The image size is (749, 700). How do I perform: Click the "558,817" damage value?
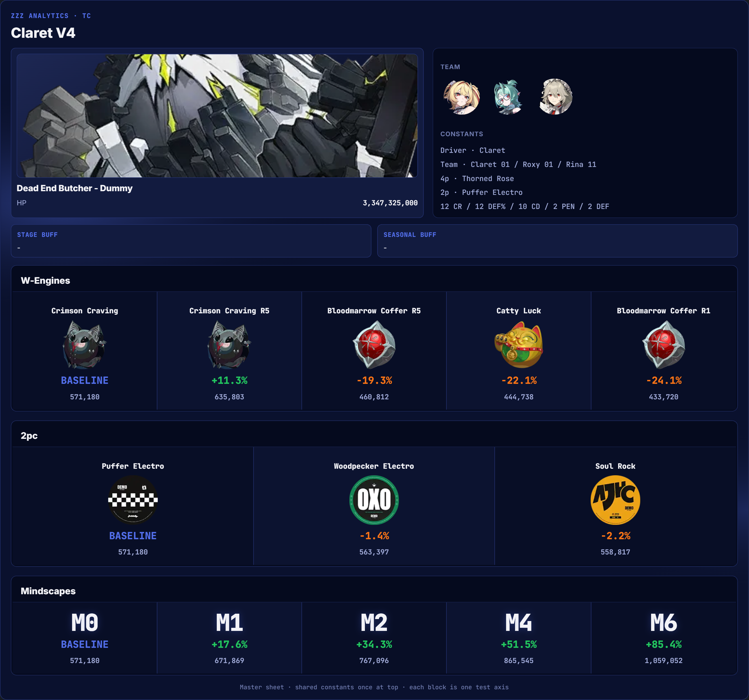pyautogui.click(x=615, y=552)
